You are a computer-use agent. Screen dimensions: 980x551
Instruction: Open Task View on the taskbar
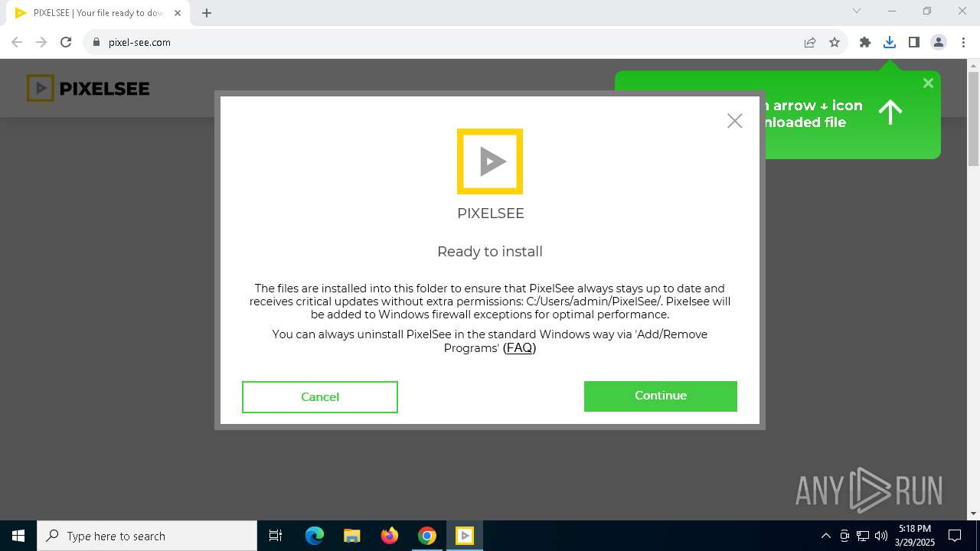point(276,536)
